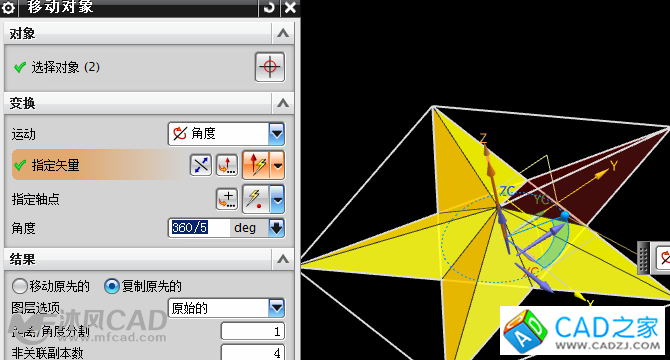The height and width of the screenshot is (360, 670).
Task: Open the point dialog icon
Action: click(227, 199)
